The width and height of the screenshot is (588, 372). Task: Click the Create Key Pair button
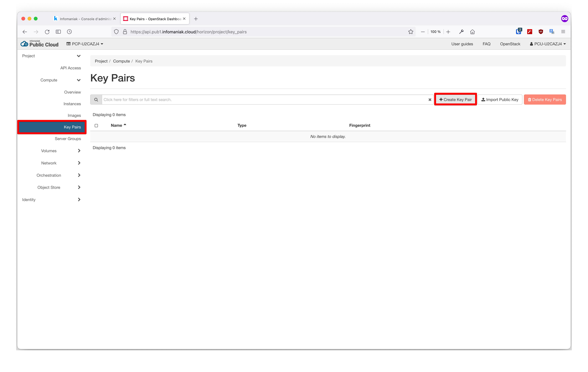click(455, 100)
